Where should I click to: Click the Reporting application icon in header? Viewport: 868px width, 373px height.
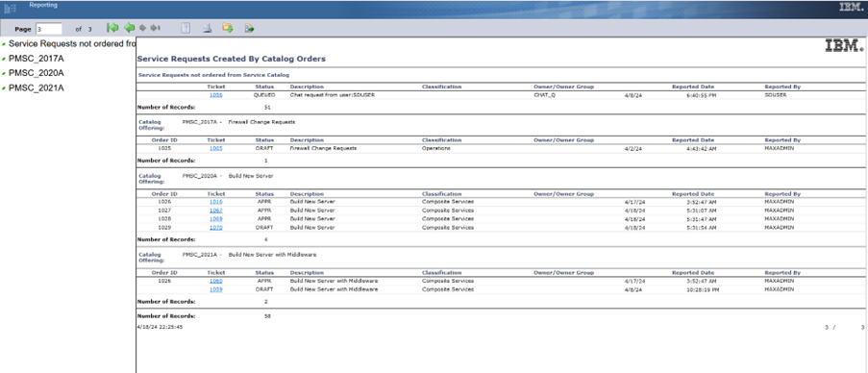(10, 9)
